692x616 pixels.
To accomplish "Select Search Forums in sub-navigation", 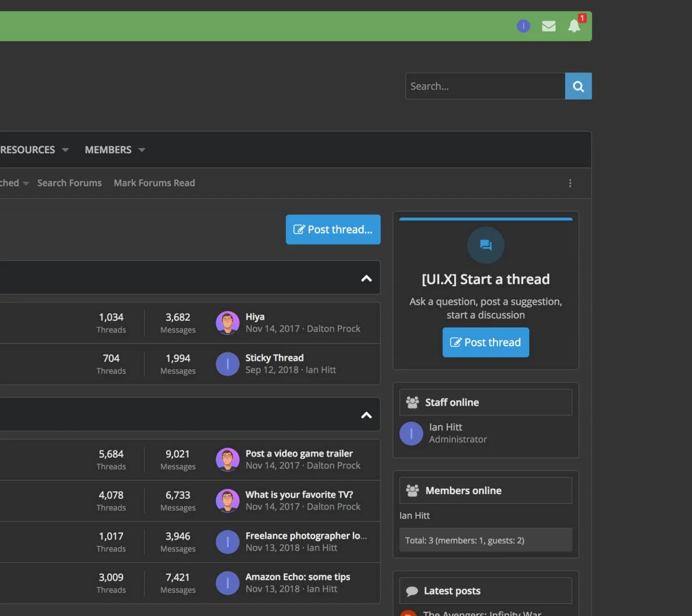I will 69,183.
